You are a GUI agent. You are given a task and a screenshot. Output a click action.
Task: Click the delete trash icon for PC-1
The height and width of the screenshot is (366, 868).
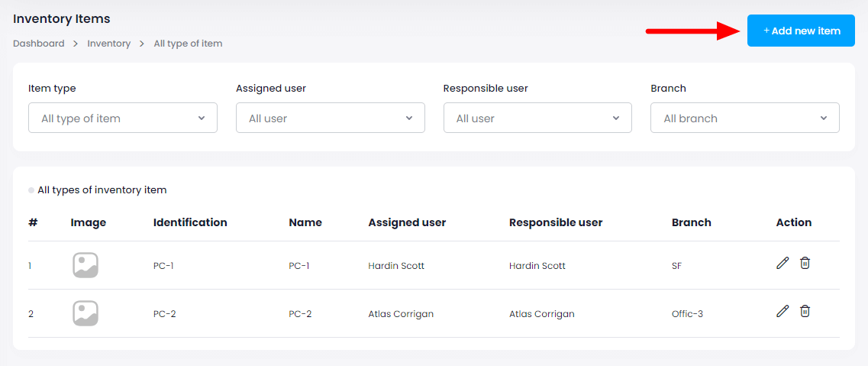click(805, 264)
